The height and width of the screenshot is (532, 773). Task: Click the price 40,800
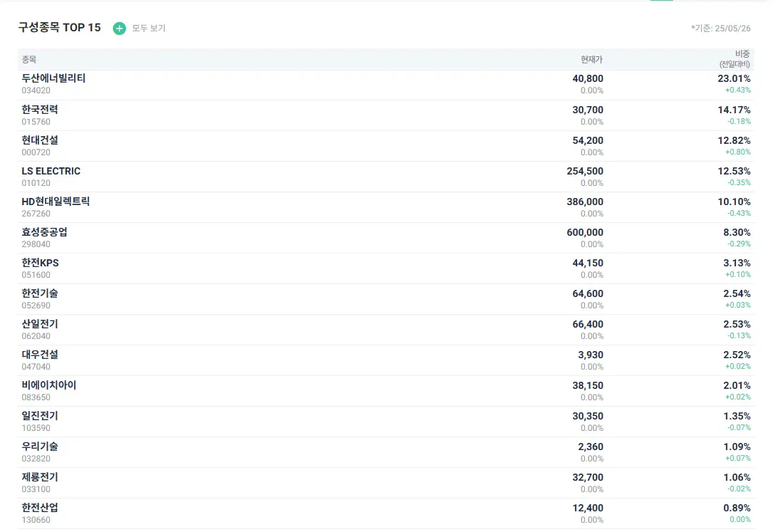click(588, 79)
